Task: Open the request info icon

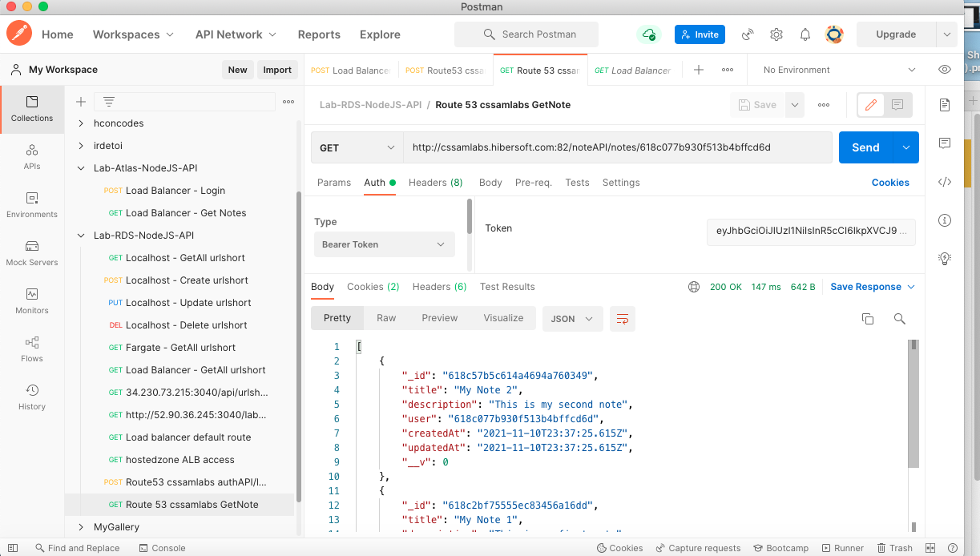Action: (945, 220)
